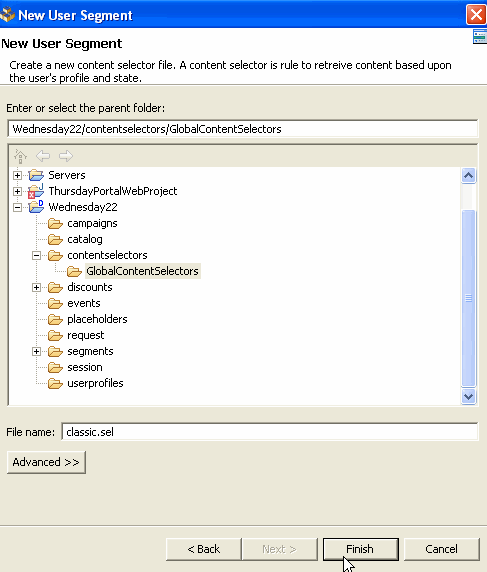Click the wizard title bar application icon
Image resolution: width=487 pixels, height=572 pixels.
(x=7, y=15)
